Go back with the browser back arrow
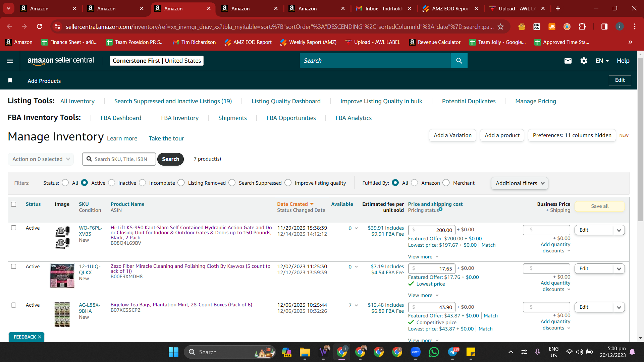 pyautogui.click(x=9, y=26)
